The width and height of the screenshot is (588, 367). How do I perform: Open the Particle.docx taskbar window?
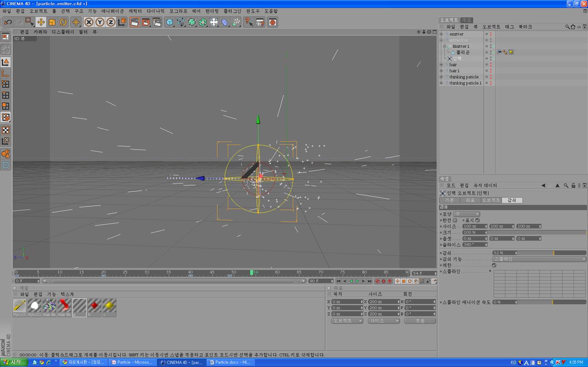(x=231, y=362)
